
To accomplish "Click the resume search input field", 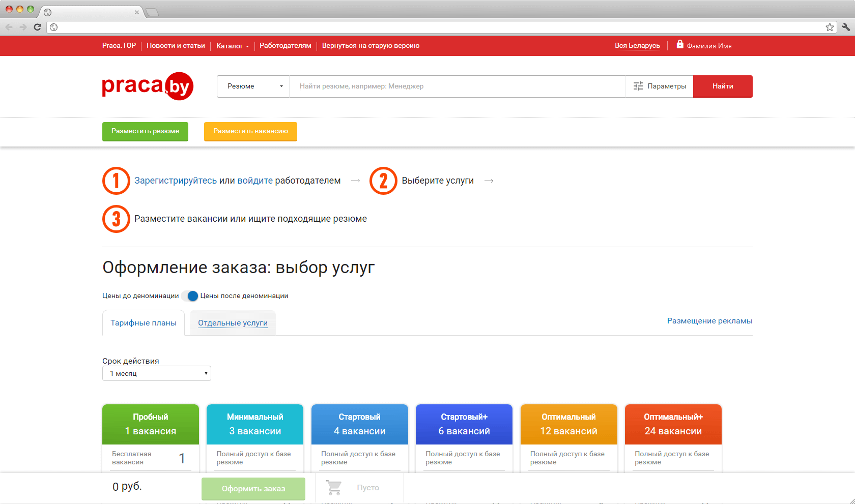I will point(457,86).
